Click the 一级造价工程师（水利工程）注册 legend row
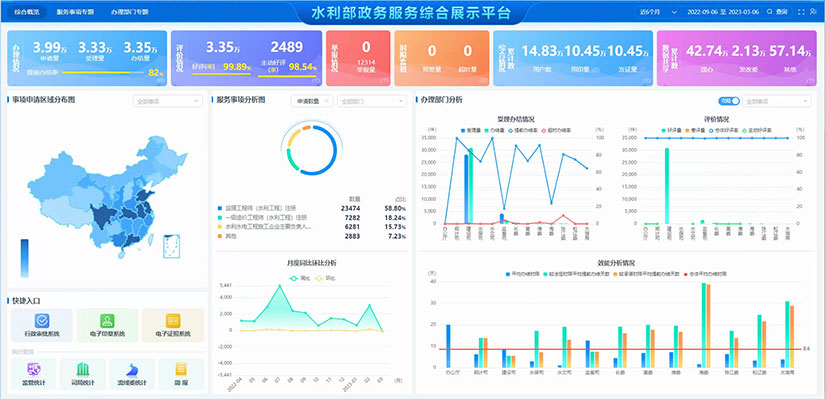Image resolution: width=826 pixels, height=400 pixels. tap(312, 217)
